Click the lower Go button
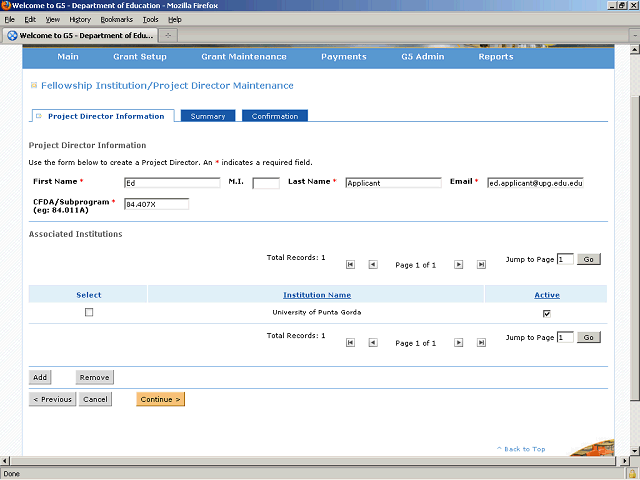This screenshot has width=640, height=480. pyautogui.click(x=588, y=337)
